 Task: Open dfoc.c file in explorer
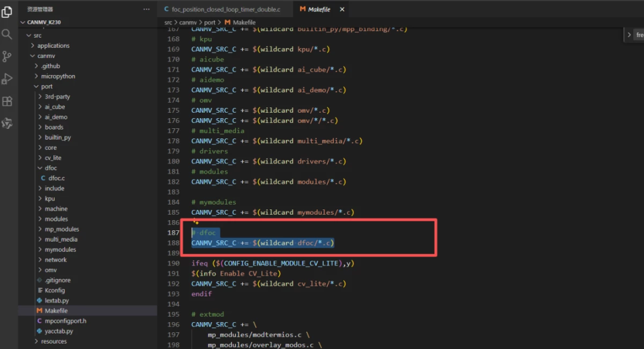[x=57, y=178]
